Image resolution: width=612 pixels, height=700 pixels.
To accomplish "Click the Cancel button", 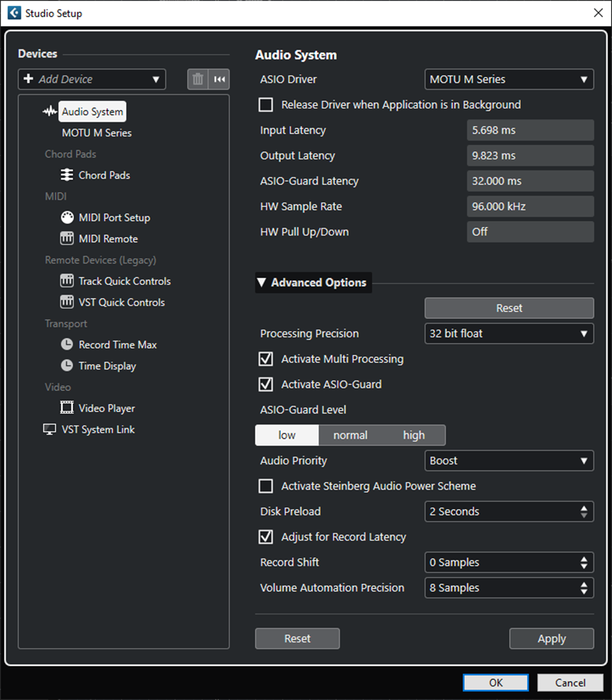I will [570, 683].
